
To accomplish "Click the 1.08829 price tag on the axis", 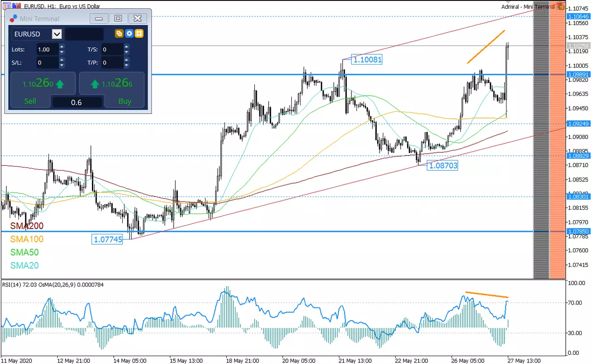I will [x=579, y=156].
